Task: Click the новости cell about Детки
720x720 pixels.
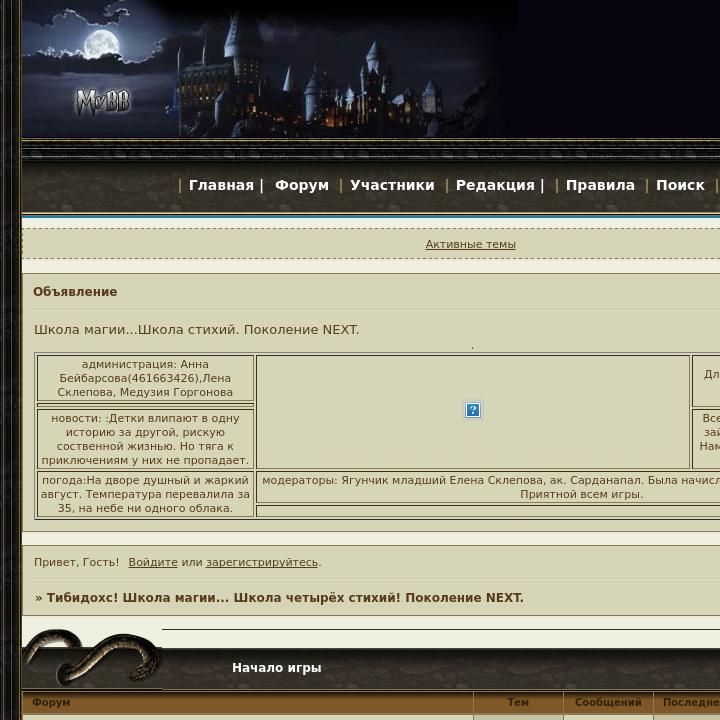Action: tap(145, 439)
